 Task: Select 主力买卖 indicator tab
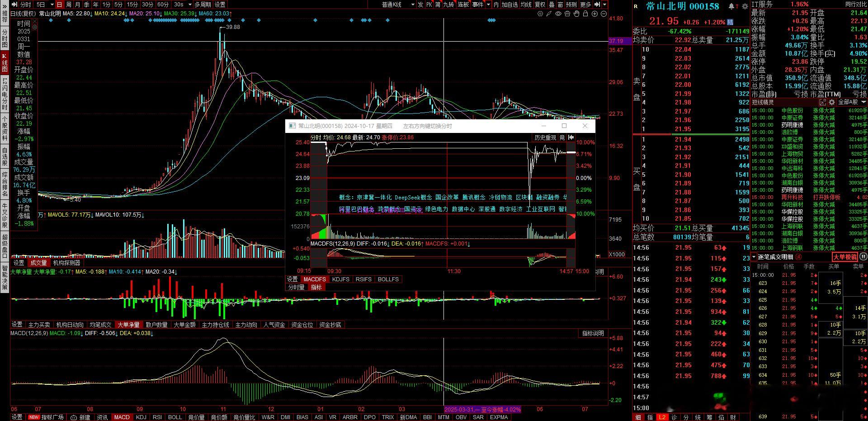39,325
